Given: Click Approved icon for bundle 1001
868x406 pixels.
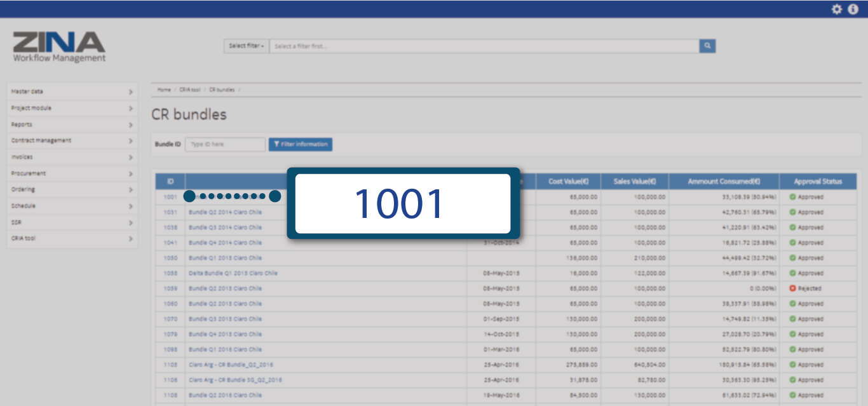Looking at the screenshot, I should [792, 197].
